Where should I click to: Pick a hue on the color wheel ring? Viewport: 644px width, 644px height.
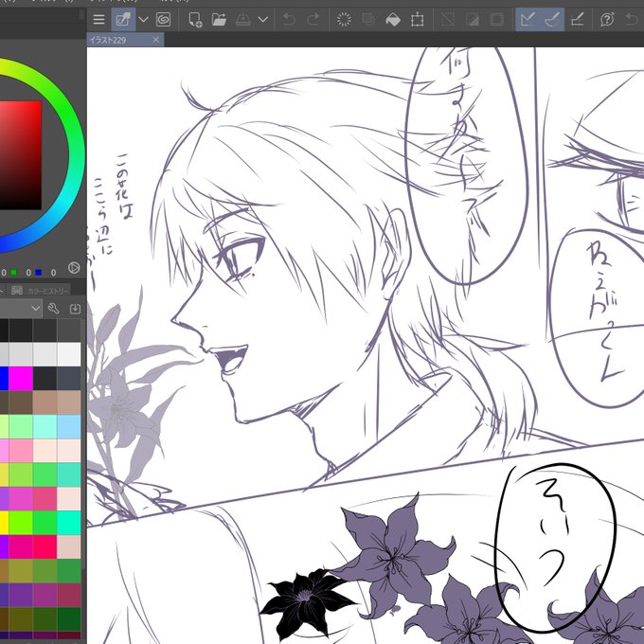tap(76, 156)
